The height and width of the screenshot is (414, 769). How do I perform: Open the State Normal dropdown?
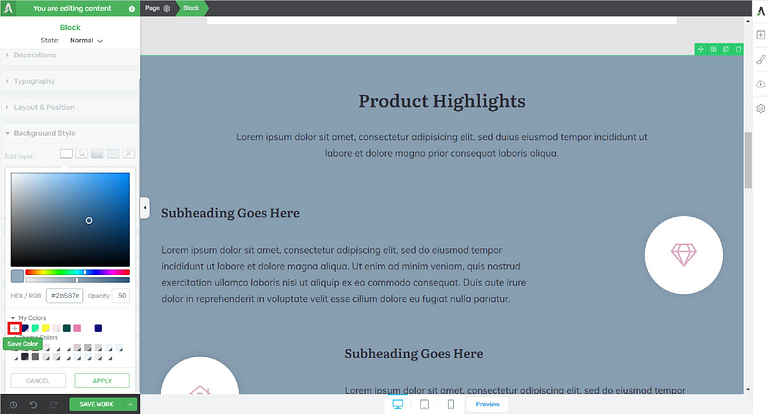coord(86,40)
